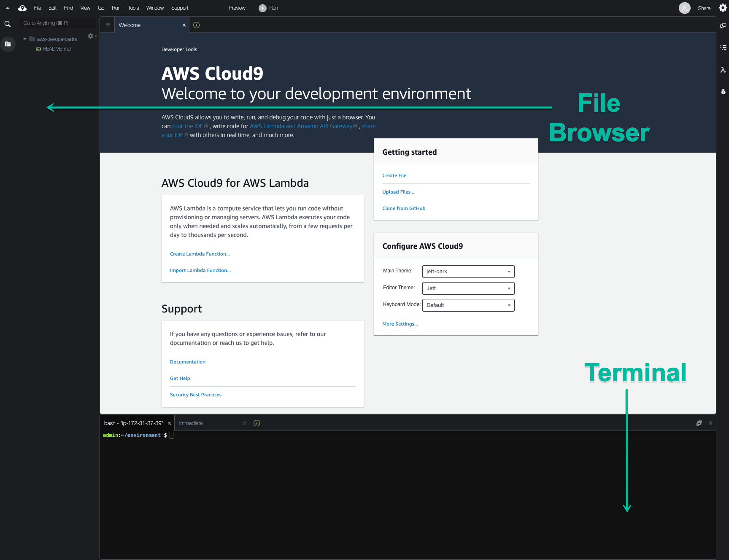The image size is (729, 560).
Task: Click the green Run play icon
Action: [262, 8]
